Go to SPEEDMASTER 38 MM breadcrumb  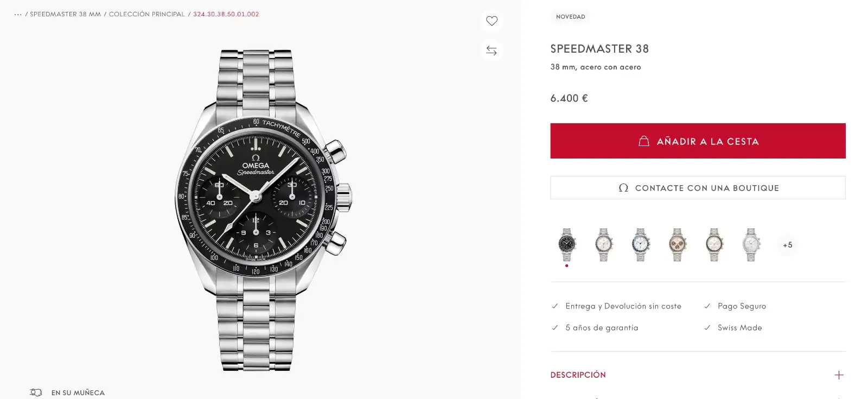65,15
